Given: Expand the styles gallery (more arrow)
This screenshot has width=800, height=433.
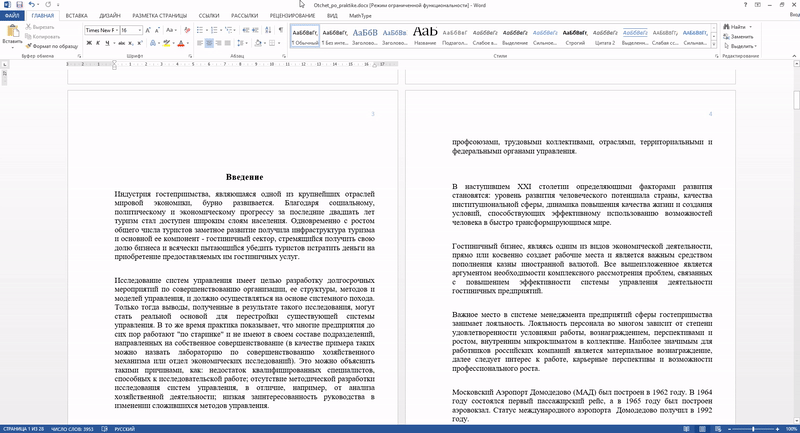Looking at the screenshot, I should 714,45.
